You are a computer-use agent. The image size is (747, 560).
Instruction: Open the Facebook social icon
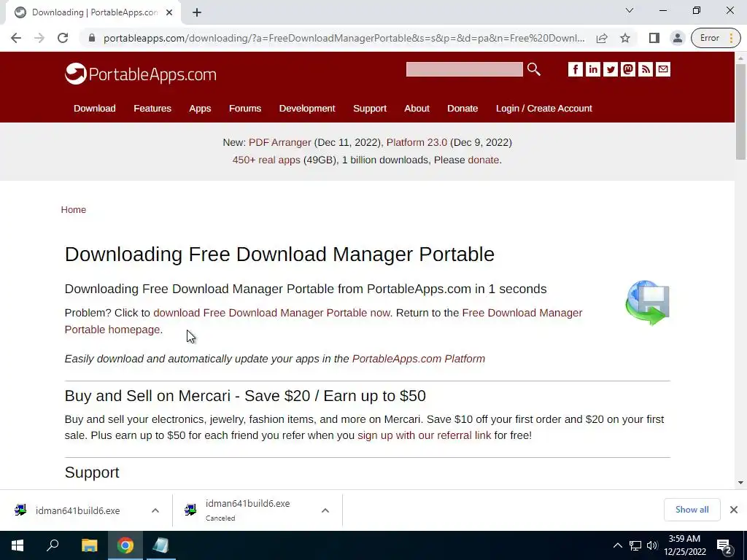pyautogui.click(x=575, y=69)
